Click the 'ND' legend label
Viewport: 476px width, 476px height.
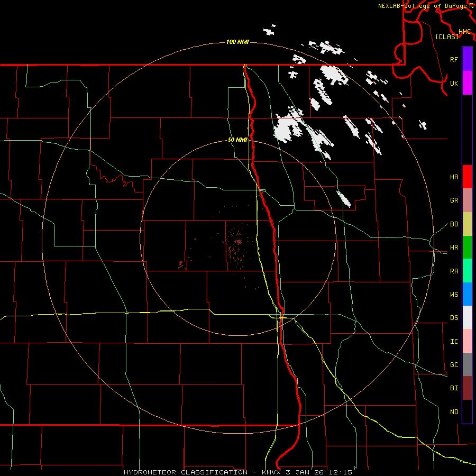(x=454, y=412)
